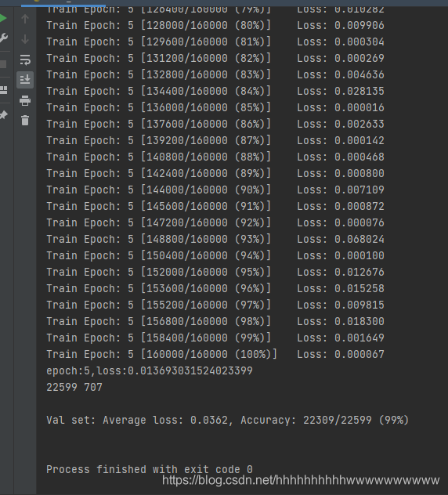Open run configuration wrench icon
The image size is (448, 495).
(x=3, y=38)
